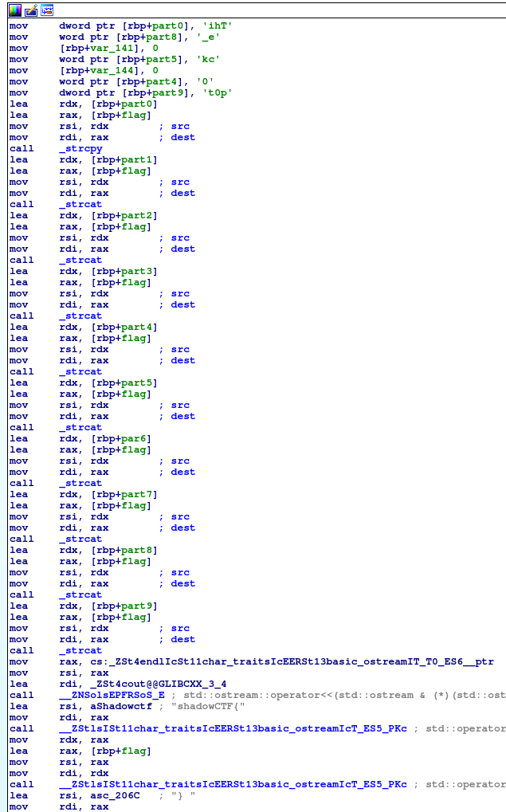Jump to the _strcpy function call
This screenshot has width=506, height=812.
[80, 148]
